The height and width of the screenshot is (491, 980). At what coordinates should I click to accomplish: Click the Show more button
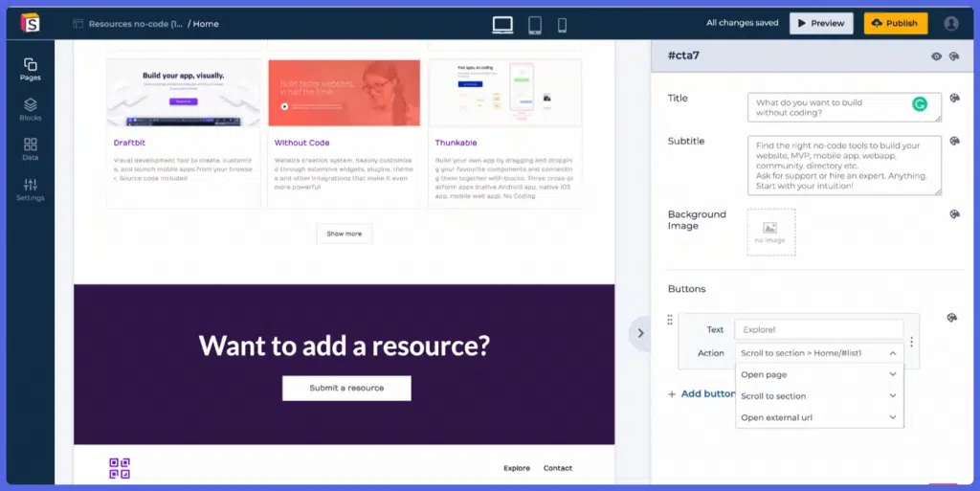[345, 234]
